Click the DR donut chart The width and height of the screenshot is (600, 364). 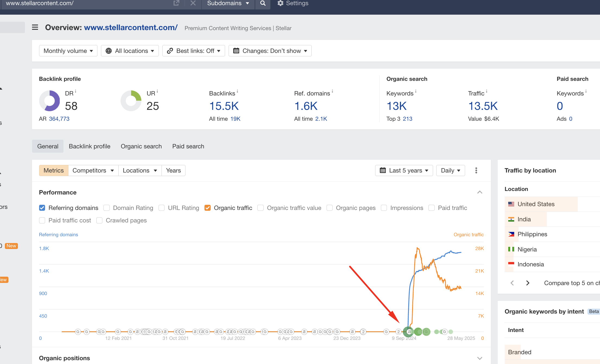(x=49, y=101)
